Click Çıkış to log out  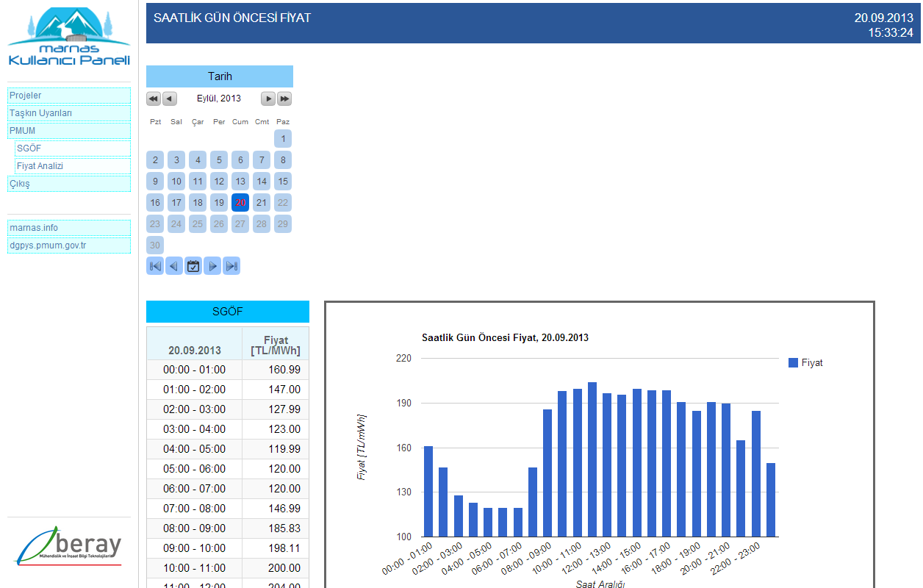point(69,184)
